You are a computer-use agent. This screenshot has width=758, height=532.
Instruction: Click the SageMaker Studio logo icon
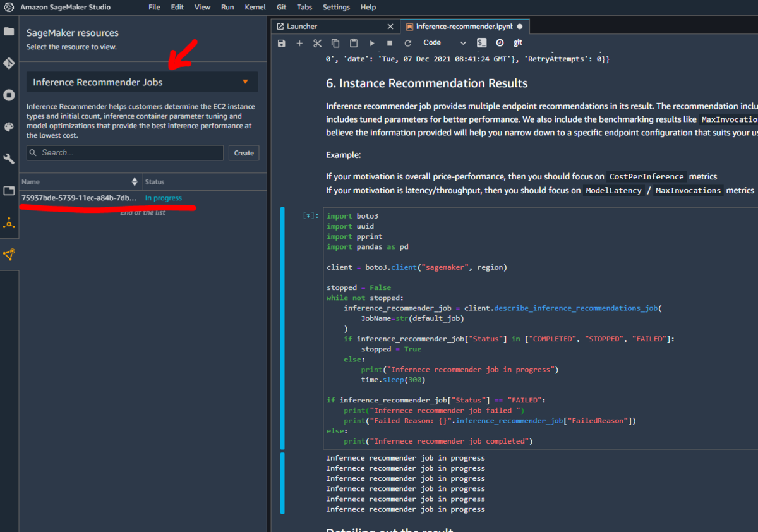[9, 8]
